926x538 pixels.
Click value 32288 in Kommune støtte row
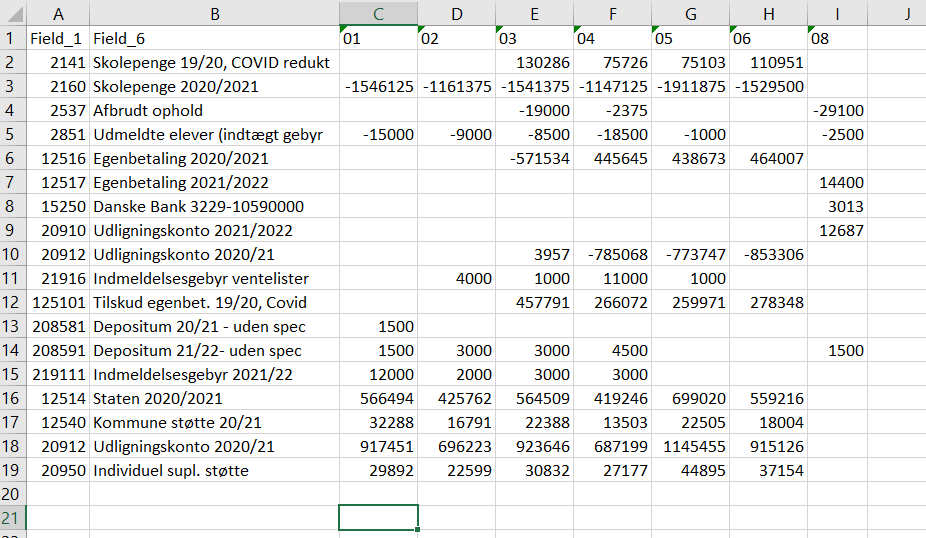(379, 422)
